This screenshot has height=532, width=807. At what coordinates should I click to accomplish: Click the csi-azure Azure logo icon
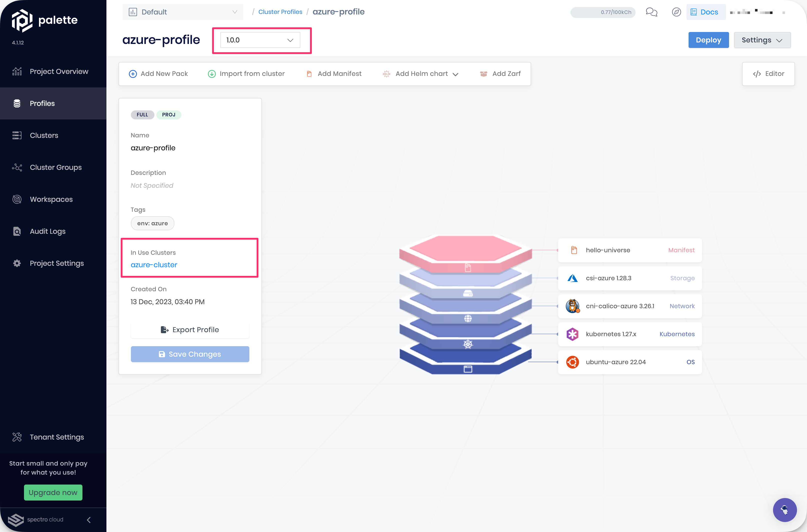[572, 278]
